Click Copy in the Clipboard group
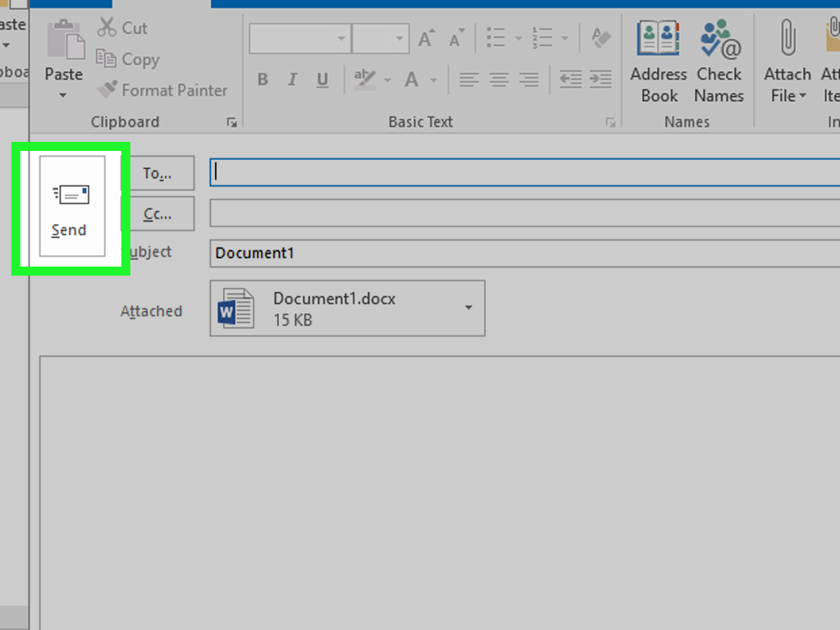This screenshot has height=630, width=840. [128, 59]
